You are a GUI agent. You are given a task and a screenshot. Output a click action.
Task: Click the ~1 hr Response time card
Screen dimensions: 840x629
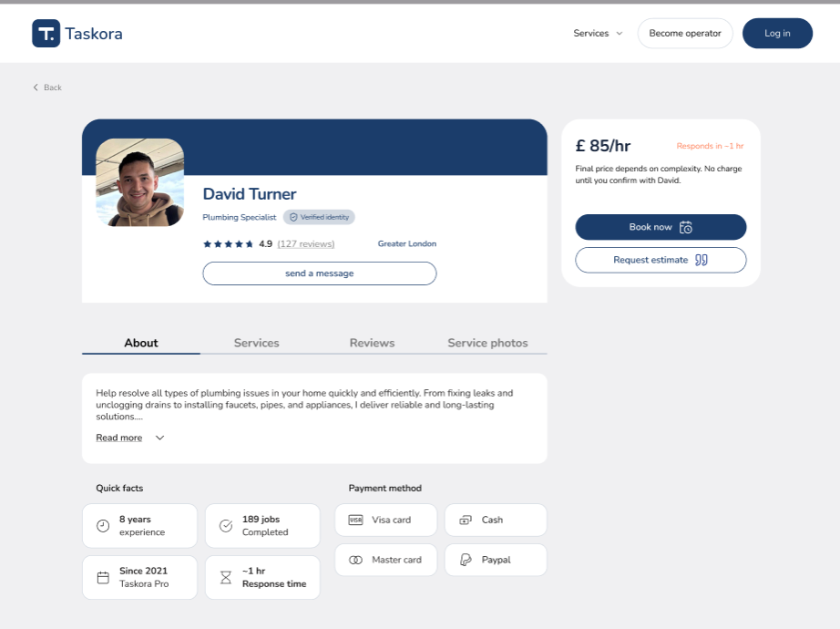point(262,578)
